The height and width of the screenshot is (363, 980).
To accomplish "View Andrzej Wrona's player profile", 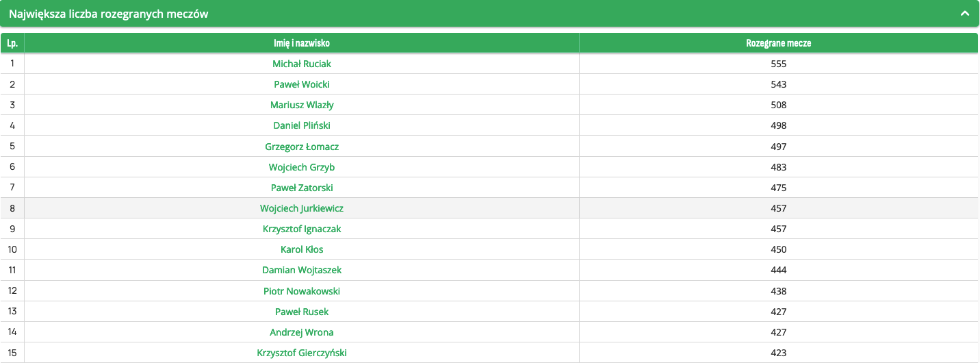I will click(302, 332).
